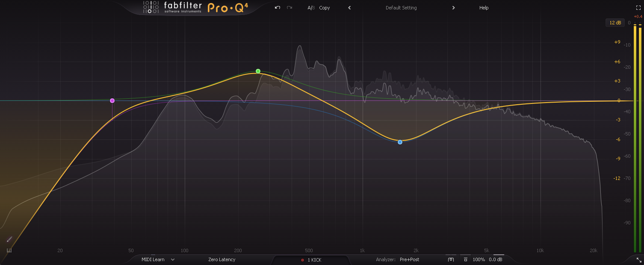The height and width of the screenshot is (265, 644).
Task: Toggle the red instance indicator beside 1 KICK
Action: 302,260
